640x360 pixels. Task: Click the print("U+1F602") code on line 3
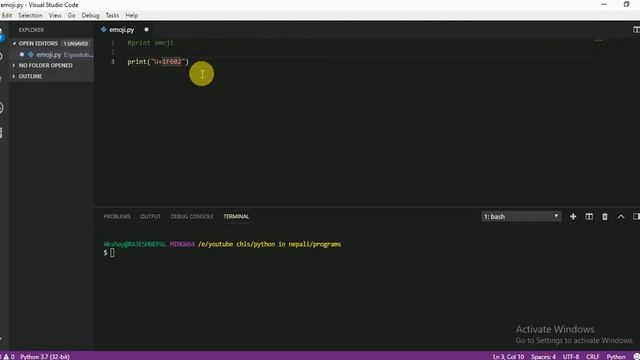pyautogui.click(x=158, y=62)
